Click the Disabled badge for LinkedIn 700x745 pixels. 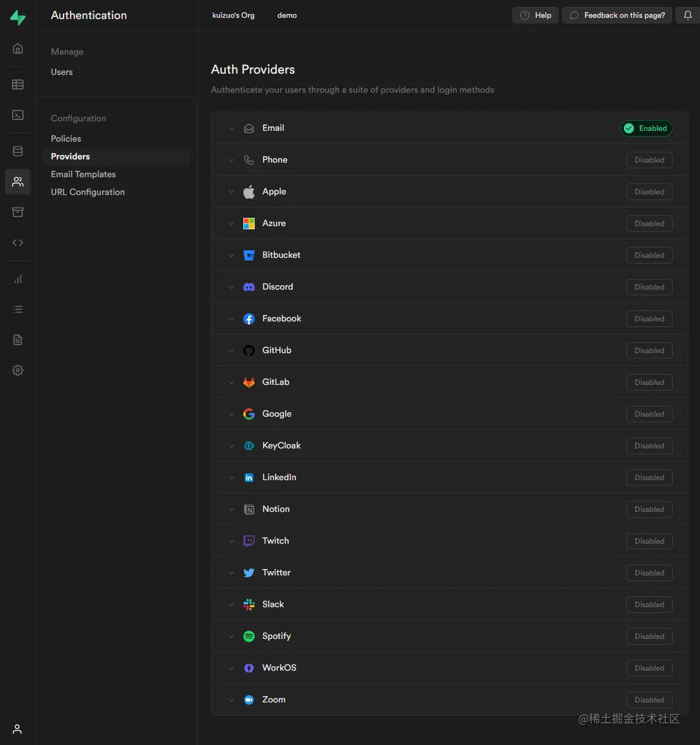(649, 478)
